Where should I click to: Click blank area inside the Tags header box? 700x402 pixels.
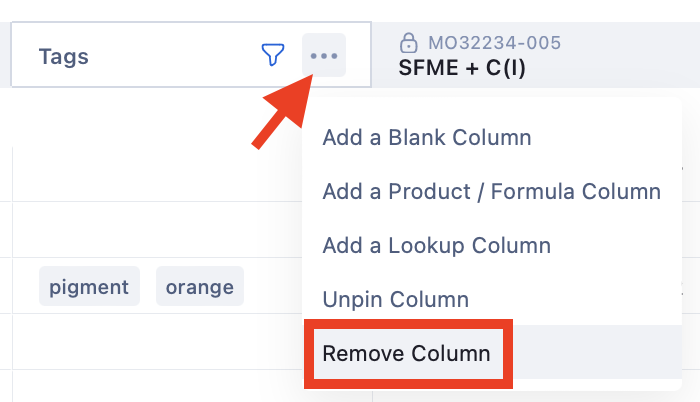[170, 56]
